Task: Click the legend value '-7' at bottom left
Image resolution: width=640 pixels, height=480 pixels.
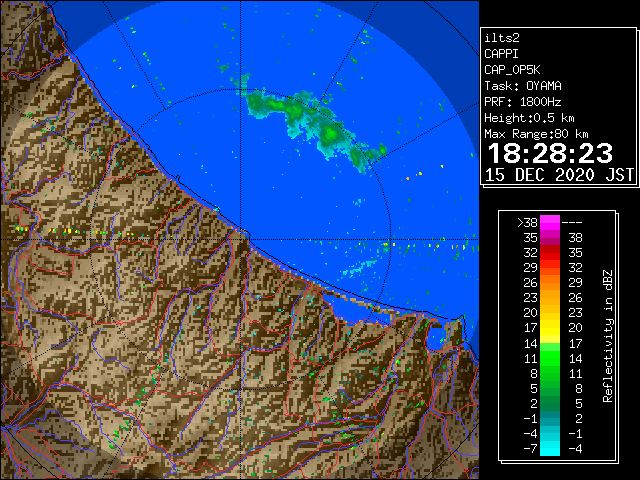Action: [x=530, y=449]
